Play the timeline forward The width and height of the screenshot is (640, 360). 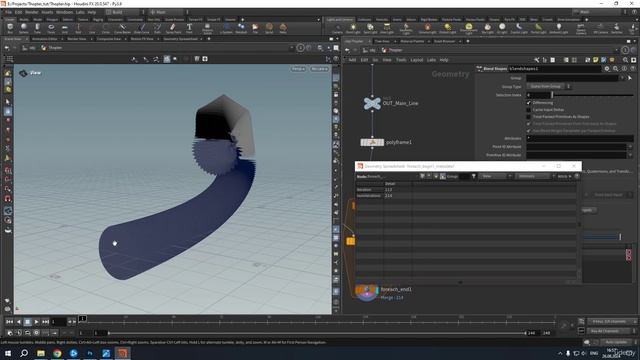coord(36,322)
